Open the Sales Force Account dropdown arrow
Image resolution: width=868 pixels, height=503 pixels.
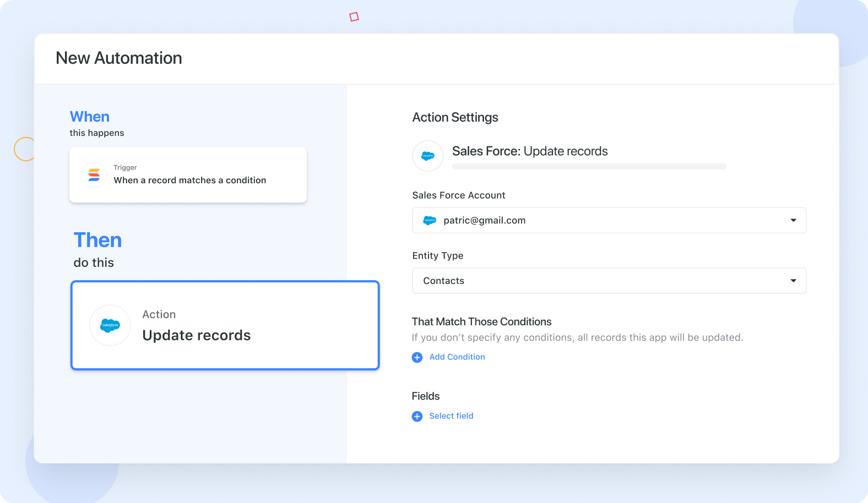pyautogui.click(x=793, y=220)
